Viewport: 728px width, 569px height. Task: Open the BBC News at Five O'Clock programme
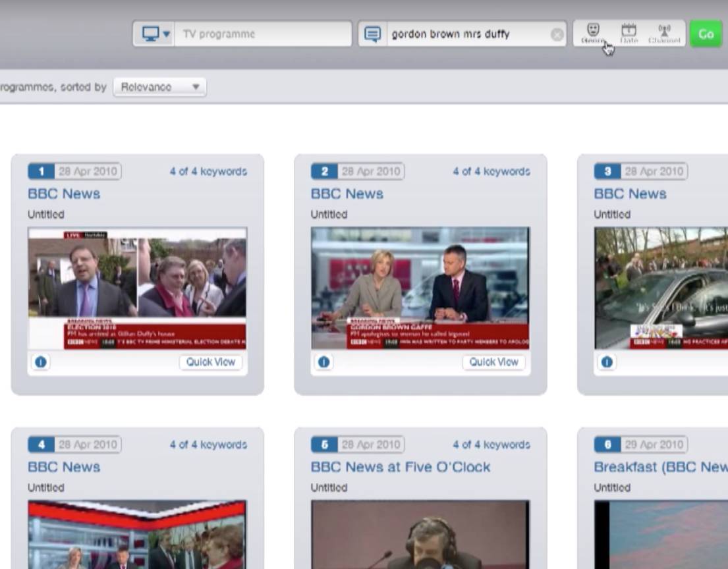coord(401,467)
